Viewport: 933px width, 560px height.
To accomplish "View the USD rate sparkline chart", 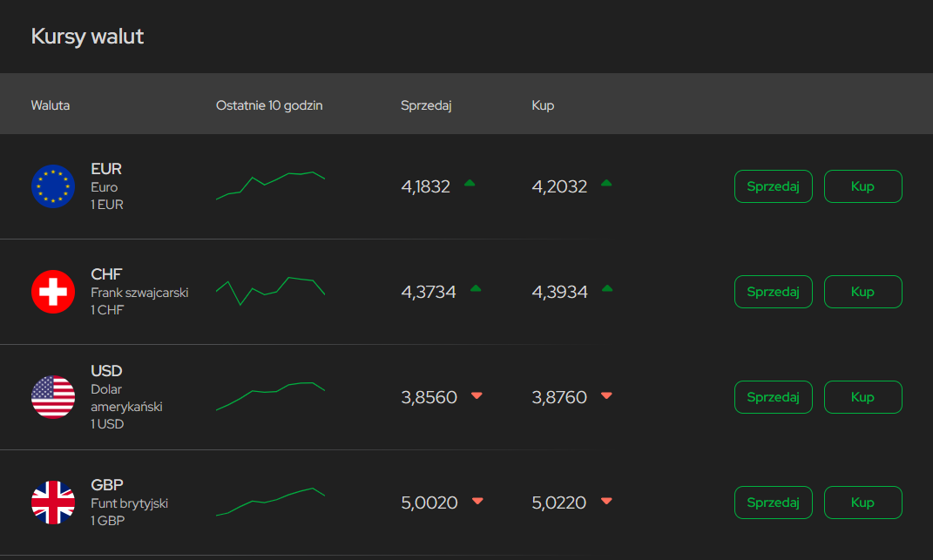I will point(270,396).
